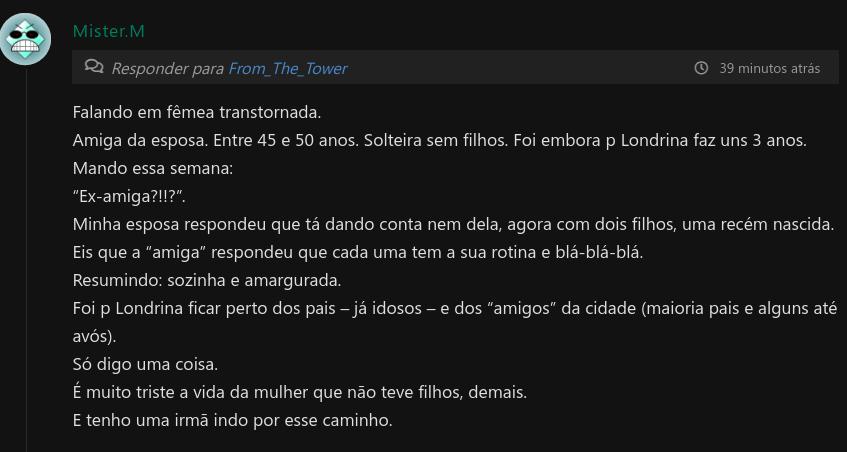
Task: Click the clock icon beside timestamp
Action: (x=701, y=68)
